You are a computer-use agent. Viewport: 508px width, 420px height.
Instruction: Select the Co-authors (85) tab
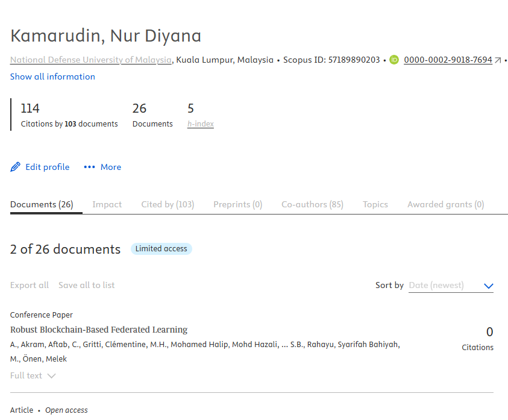[x=312, y=204]
